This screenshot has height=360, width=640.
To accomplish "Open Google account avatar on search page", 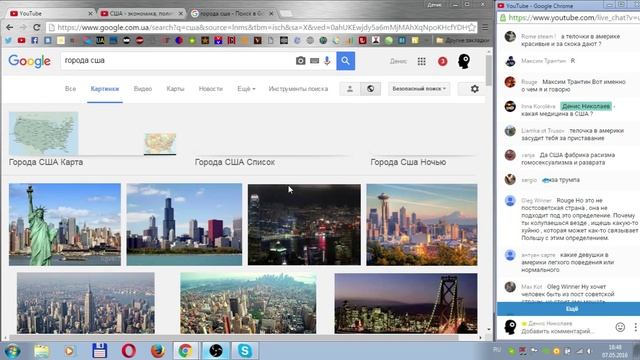I will point(464,61).
